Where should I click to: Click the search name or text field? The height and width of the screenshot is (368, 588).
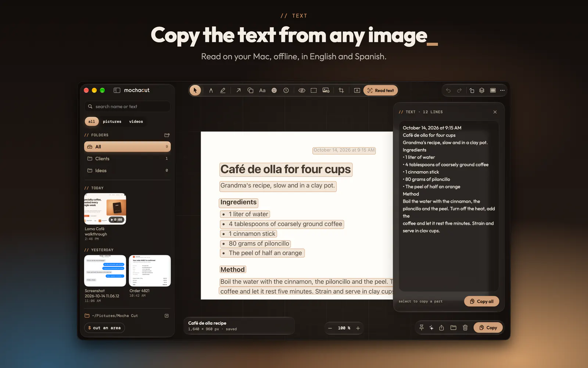coord(128,106)
